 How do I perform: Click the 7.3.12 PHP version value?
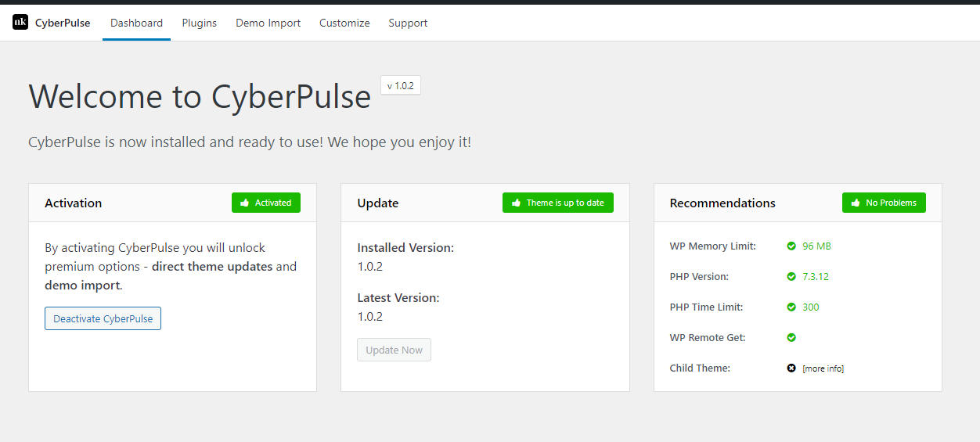[816, 277]
